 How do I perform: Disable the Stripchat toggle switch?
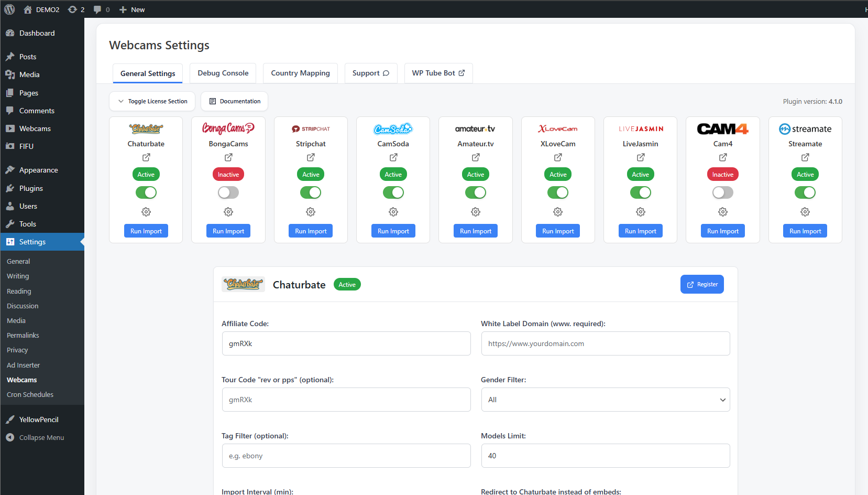(x=311, y=192)
